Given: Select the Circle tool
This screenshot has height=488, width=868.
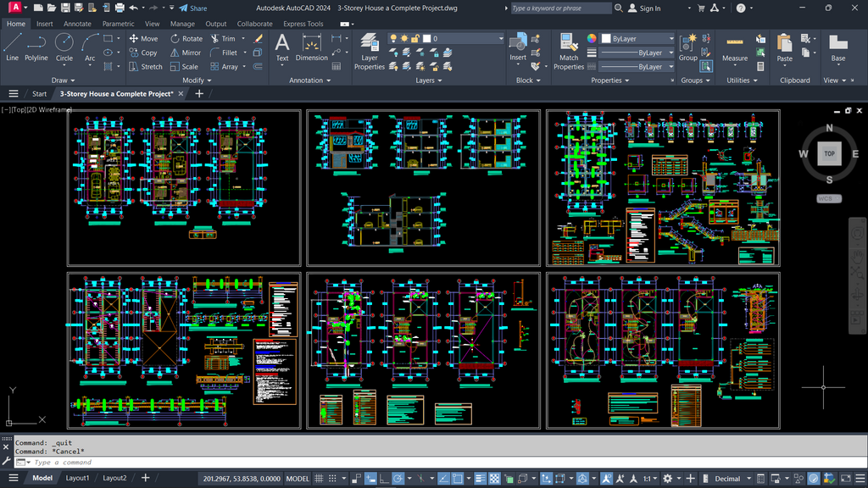Looking at the screenshot, I should [64, 47].
